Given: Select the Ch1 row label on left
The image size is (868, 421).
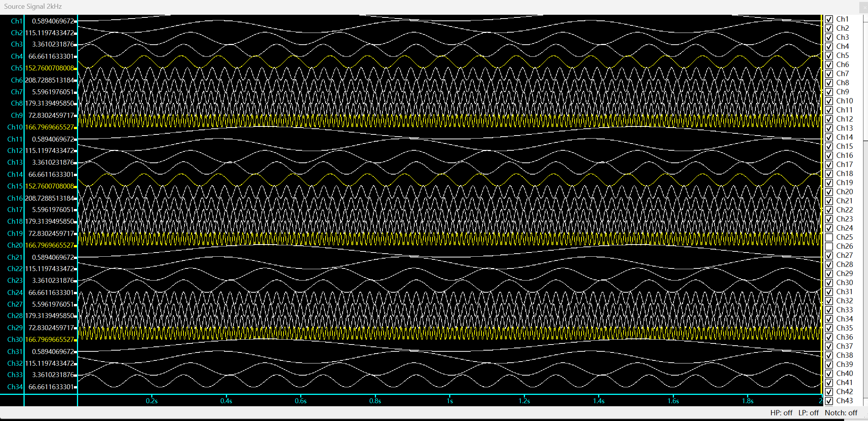Looking at the screenshot, I should [x=17, y=21].
